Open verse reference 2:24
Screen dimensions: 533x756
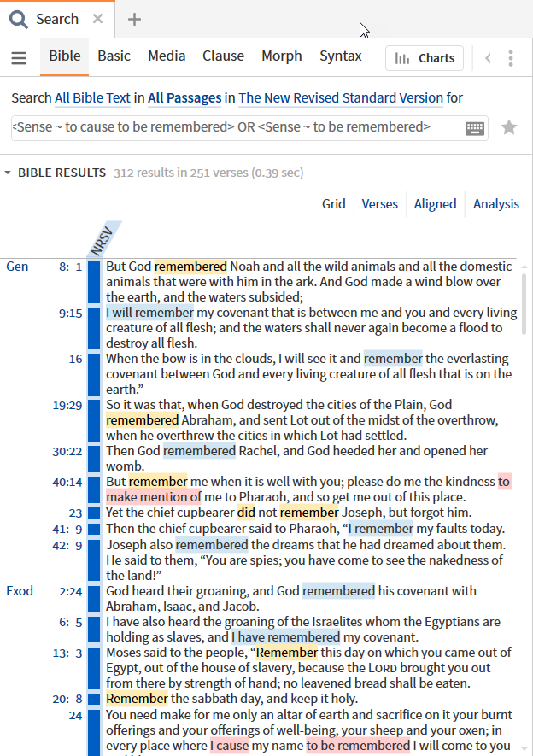click(70, 592)
